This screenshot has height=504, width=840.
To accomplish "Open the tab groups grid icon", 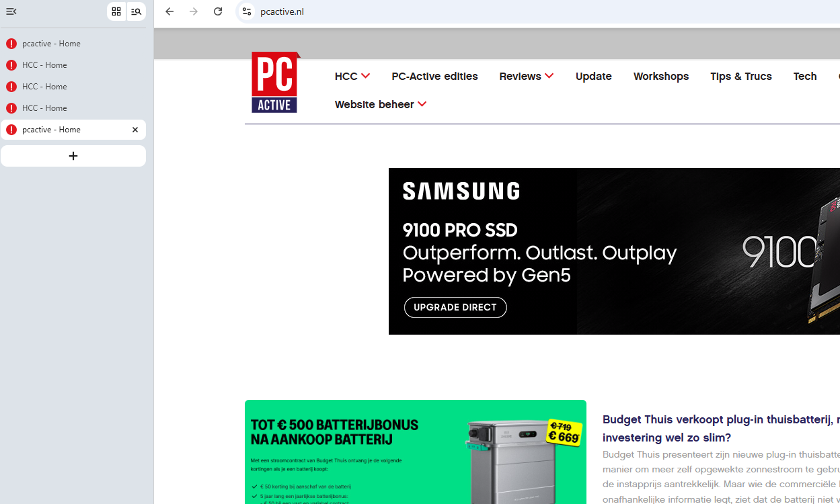I will click(116, 11).
